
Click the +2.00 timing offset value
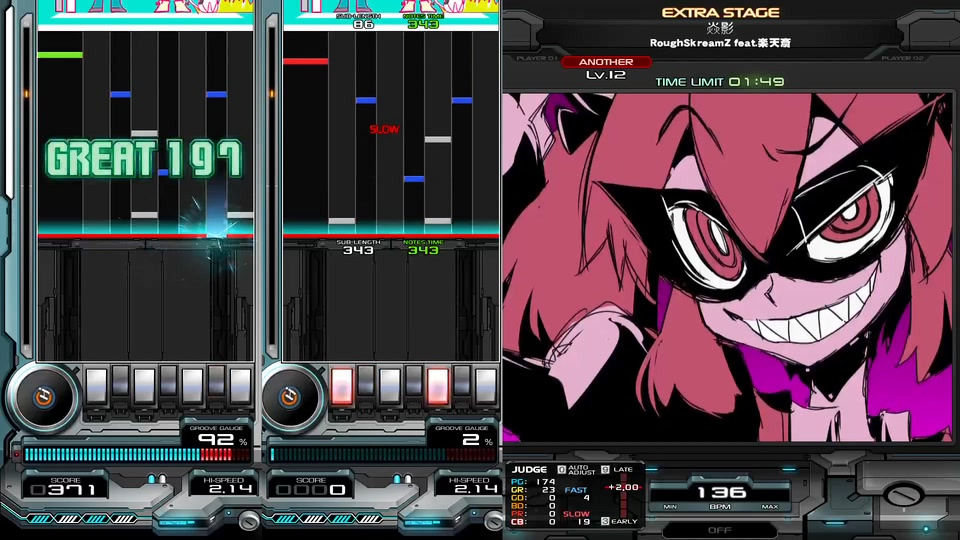click(x=623, y=487)
